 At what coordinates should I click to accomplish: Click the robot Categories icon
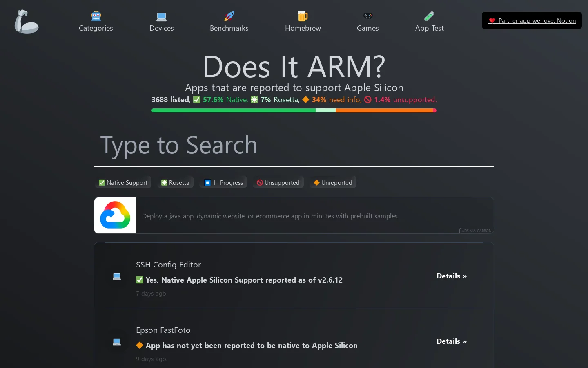[96, 16]
